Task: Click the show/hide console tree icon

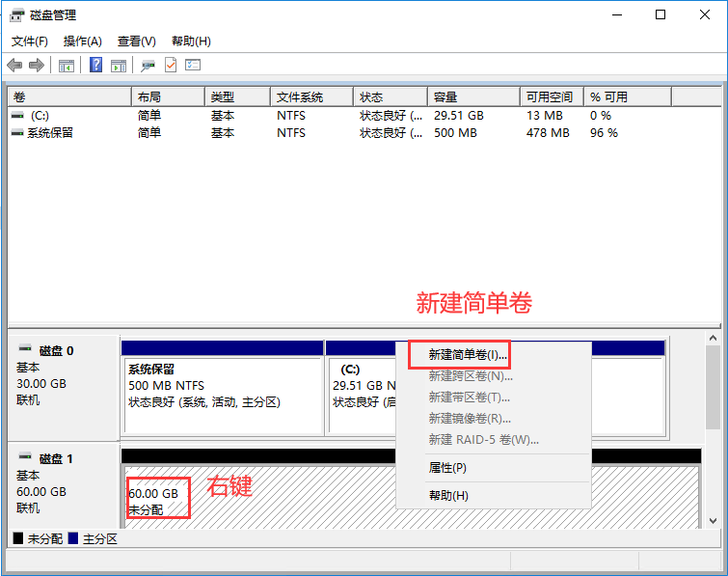Action: [67, 66]
